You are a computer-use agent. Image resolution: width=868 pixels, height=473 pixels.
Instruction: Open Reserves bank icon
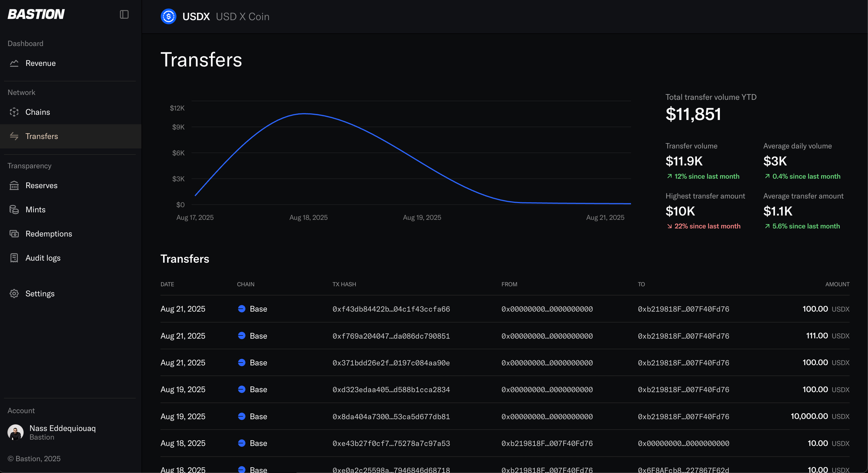[x=14, y=185]
